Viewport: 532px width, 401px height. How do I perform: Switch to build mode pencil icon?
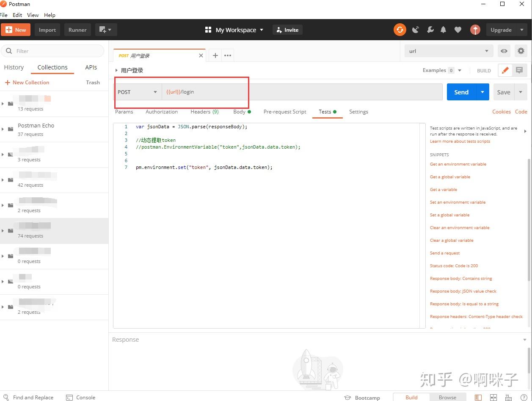pos(505,71)
